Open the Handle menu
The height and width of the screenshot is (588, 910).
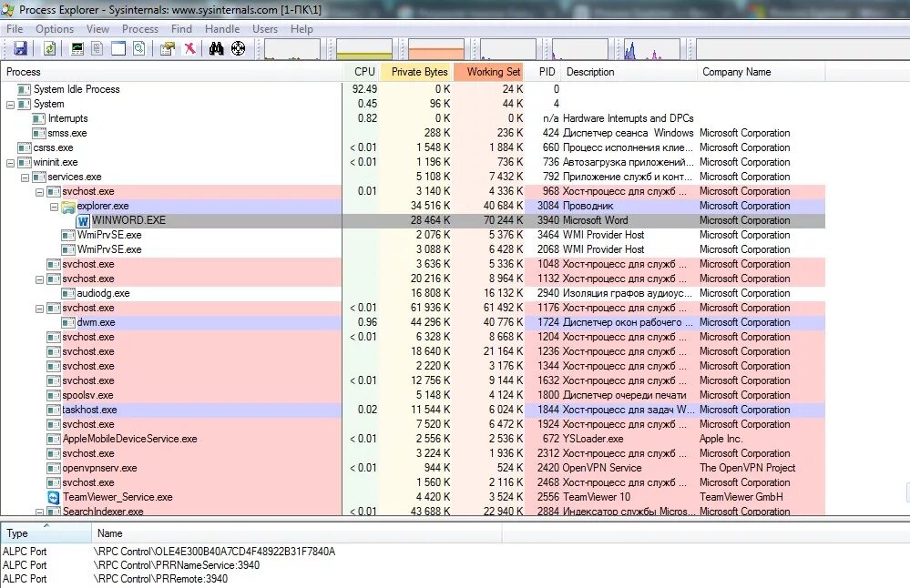tap(221, 29)
